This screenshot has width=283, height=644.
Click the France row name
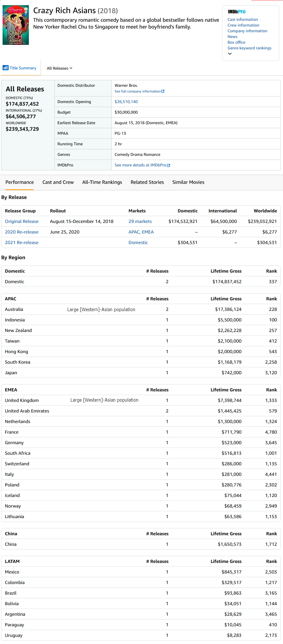click(x=12, y=432)
